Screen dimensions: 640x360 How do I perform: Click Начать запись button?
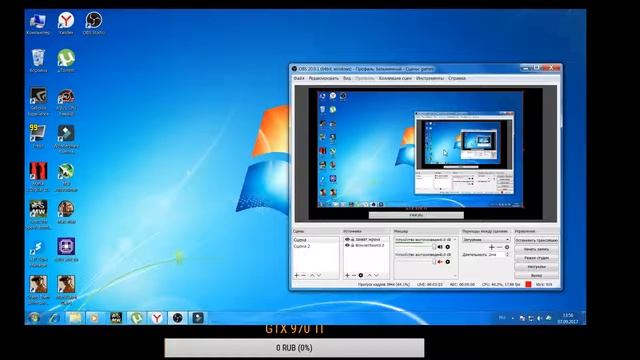536,249
